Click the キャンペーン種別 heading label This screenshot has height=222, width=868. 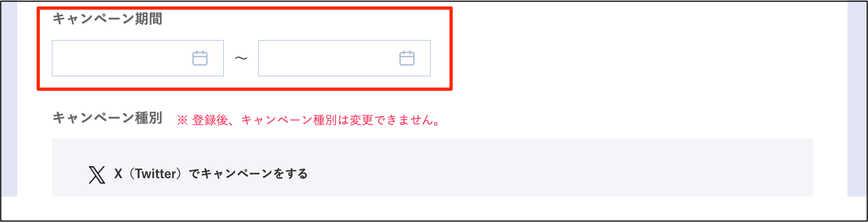click(108, 118)
